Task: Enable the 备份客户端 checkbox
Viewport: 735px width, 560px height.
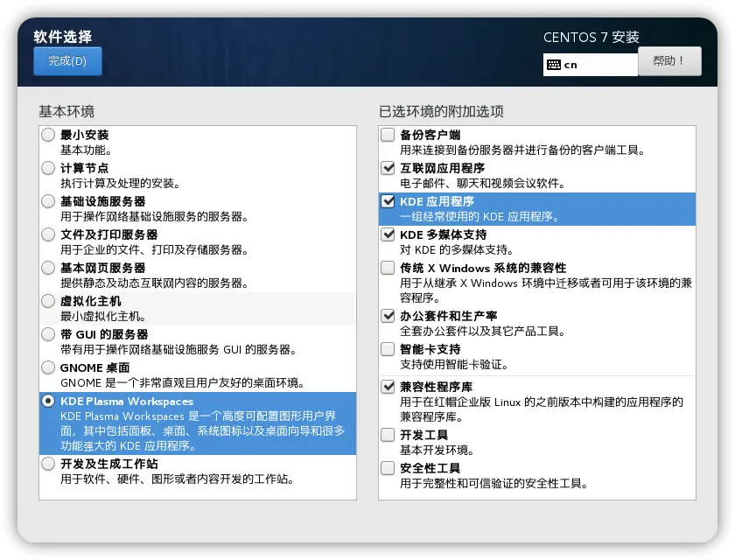Action: coord(388,135)
